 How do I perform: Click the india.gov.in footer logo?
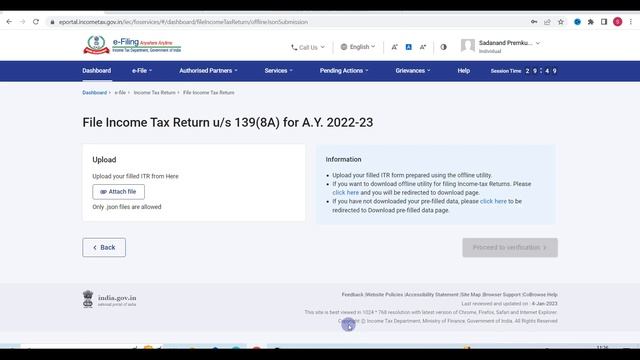[109, 299]
